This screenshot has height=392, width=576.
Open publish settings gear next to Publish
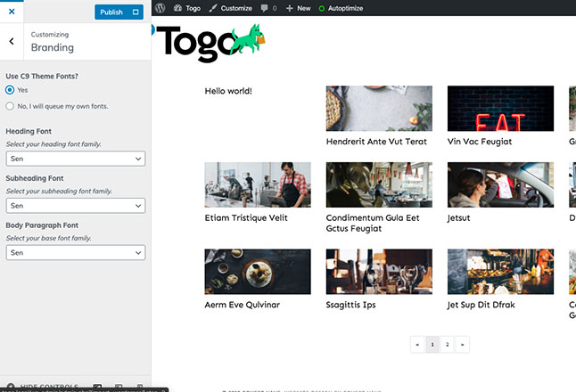click(x=136, y=12)
